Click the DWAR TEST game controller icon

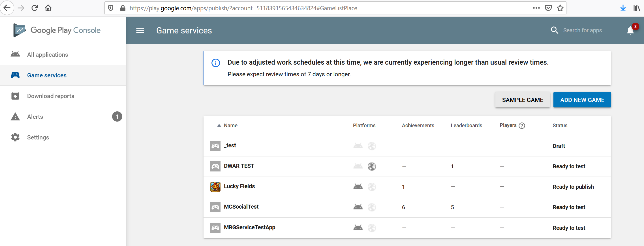click(x=215, y=166)
